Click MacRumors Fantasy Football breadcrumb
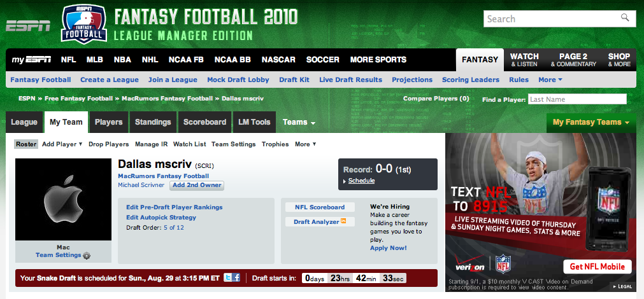This screenshot has height=299, width=644. (x=167, y=99)
